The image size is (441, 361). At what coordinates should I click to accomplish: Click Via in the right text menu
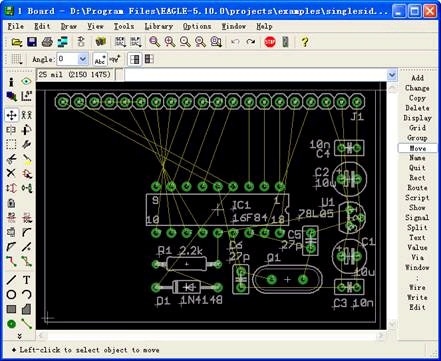click(x=417, y=258)
